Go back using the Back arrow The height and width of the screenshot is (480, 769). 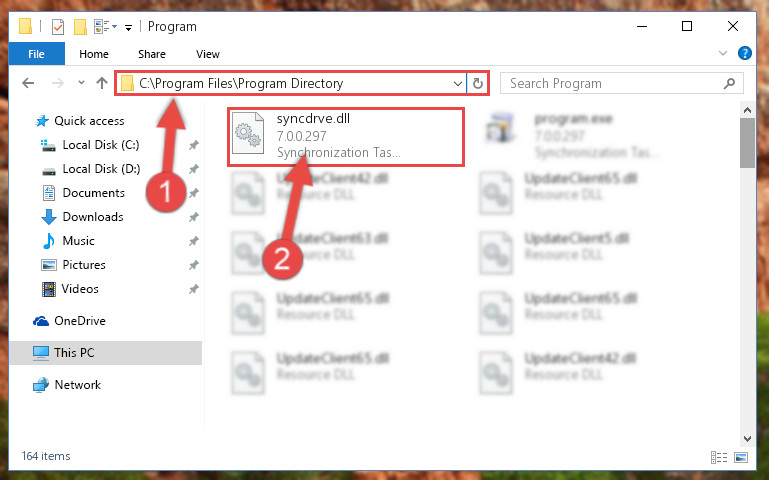pyautogui.click(x=28, y=83)
